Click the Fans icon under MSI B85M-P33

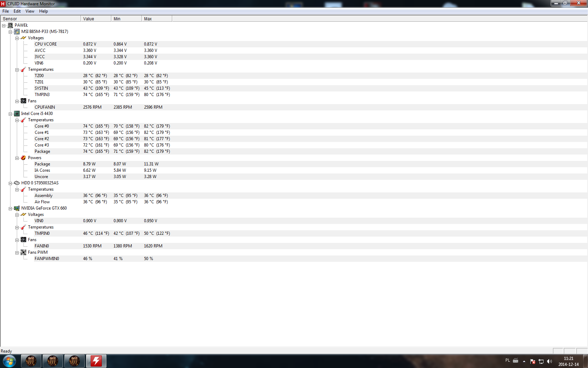(x=23, y=101)
